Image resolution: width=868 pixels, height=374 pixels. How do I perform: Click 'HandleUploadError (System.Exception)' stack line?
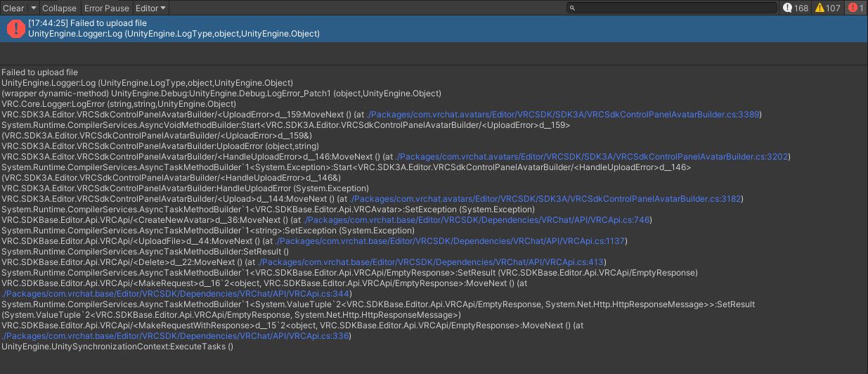pos(185,188)
